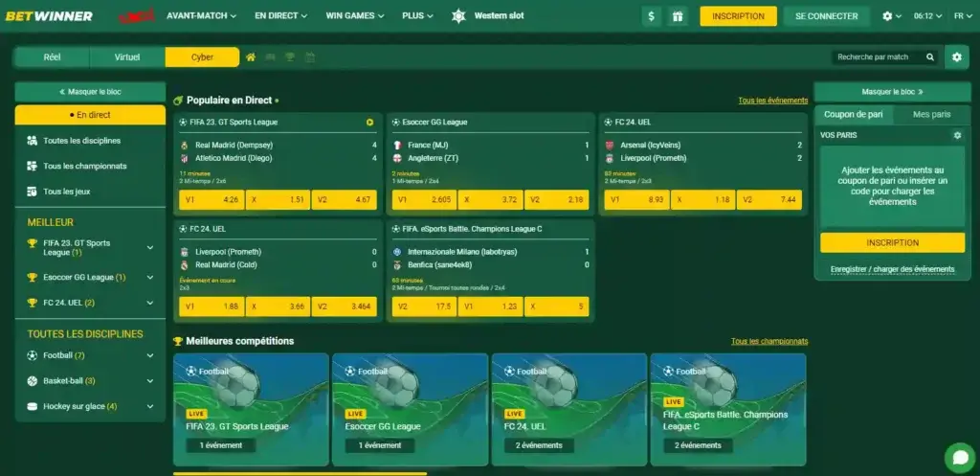Click the Western slot star icon

458,16
